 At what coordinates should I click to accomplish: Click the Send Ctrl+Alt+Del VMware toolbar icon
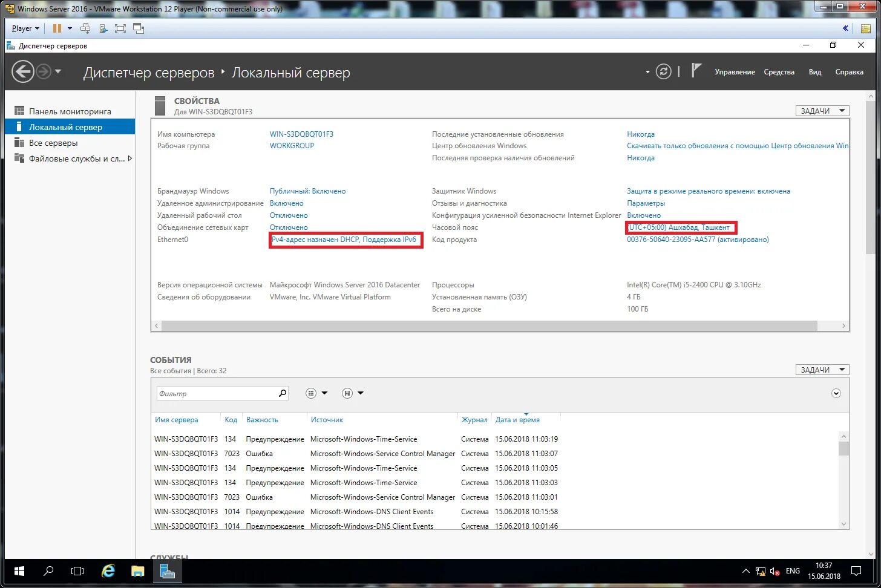tap(85, 28)
